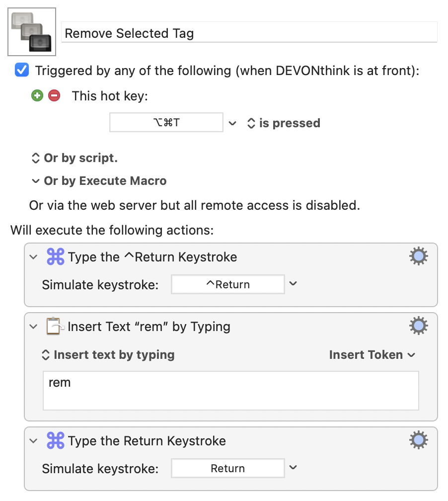Toggle the 'Triggered by any of the following' checkbox
The height and width of the screenshot is (501, 448).
[x=22, y=71]
